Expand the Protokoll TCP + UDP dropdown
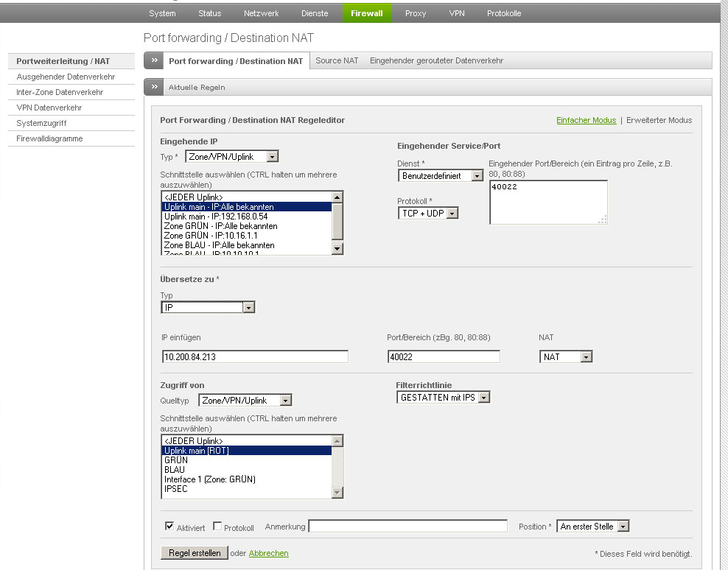Screen dimensions: 728x570 [428, 213]
